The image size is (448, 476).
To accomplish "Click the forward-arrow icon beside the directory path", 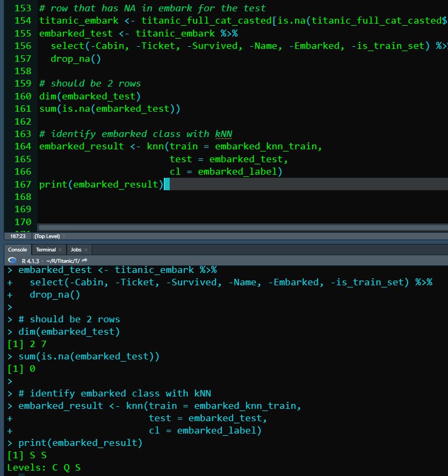I will pyautogui.click(x=84, y=260).
